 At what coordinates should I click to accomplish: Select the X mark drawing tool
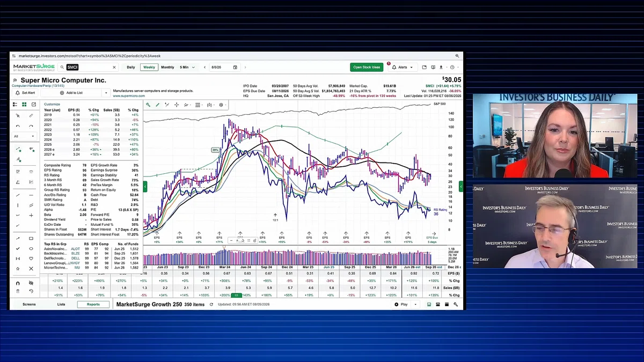coord(31,268)
